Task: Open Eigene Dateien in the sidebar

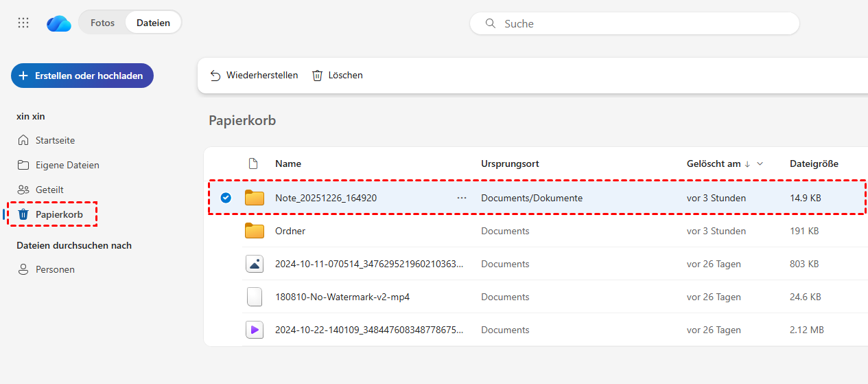Action: tap(67, 165)
